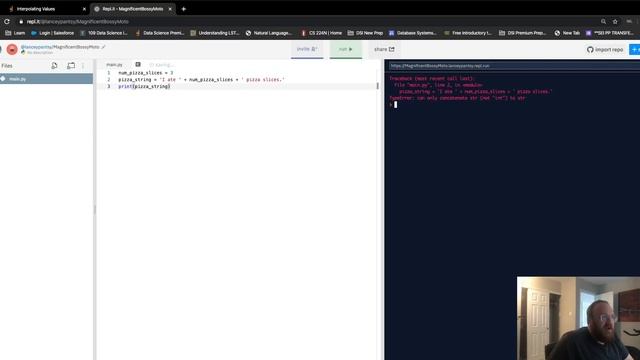The height and width of the screenshot is (360, 640).
Task: Click the 'No description' text
Action: [x=40, y=53]
